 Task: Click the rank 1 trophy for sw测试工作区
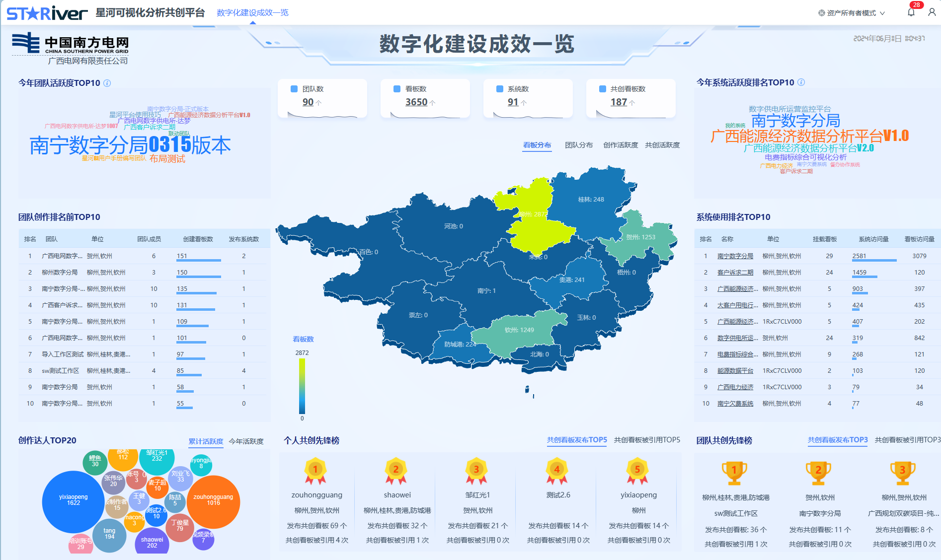[x=734, y=472]
